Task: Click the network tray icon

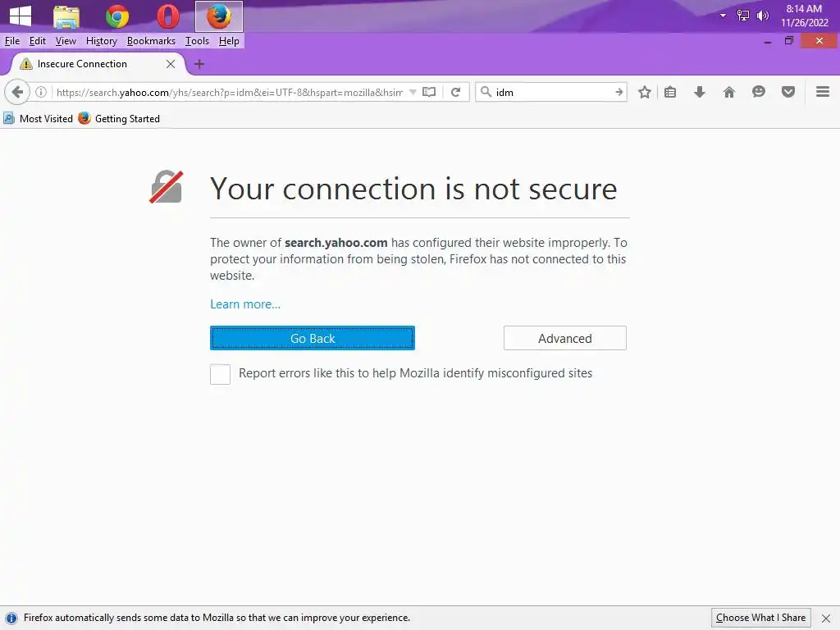Action: [743, 16]
